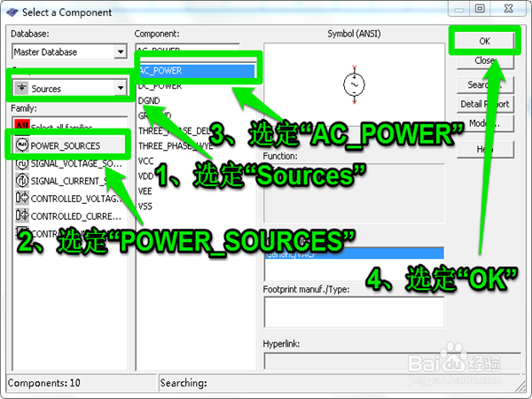Select the POWER_SOURCES family icon
Viewport: 532px width, 399px height.
click(x=20, y=145)
